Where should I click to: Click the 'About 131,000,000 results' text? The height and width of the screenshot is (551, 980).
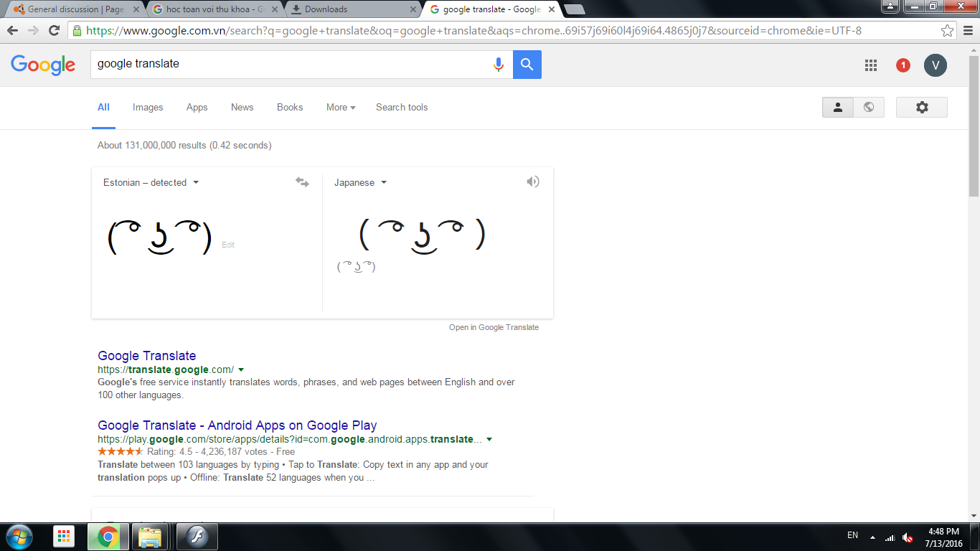coord(184,146)
